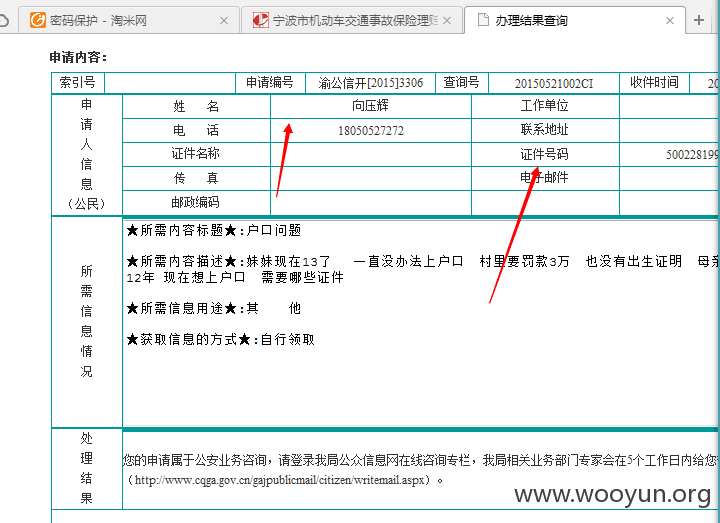This screenshot has height=523, width=720.
Task: Click the orange Taomi tab favicon
Action: (38, 20)
